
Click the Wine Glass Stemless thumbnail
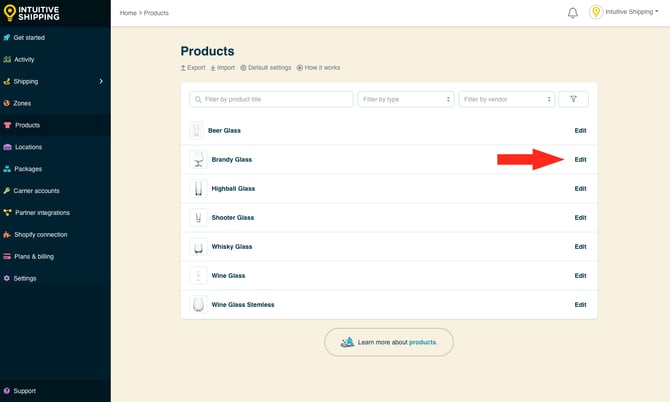198,305
